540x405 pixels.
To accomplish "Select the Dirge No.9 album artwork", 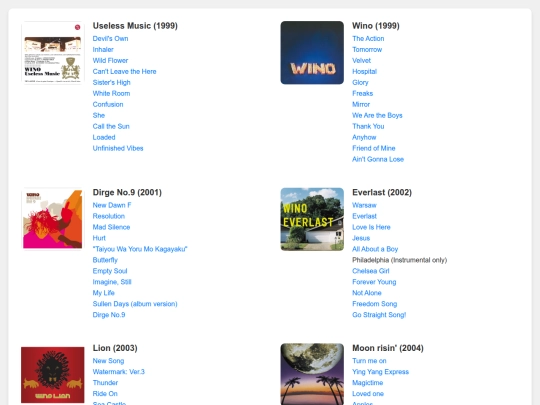I will point(53,219).
